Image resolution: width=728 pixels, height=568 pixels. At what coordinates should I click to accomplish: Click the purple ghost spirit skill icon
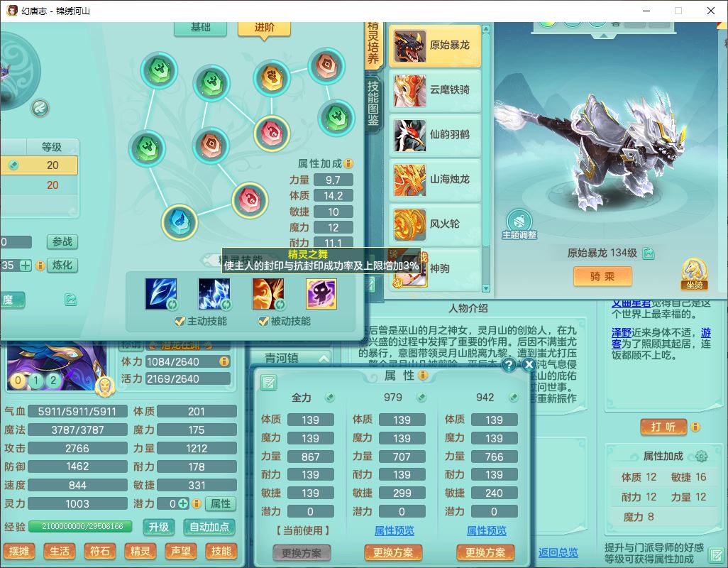pyautogui.click(x=321, y=294)
